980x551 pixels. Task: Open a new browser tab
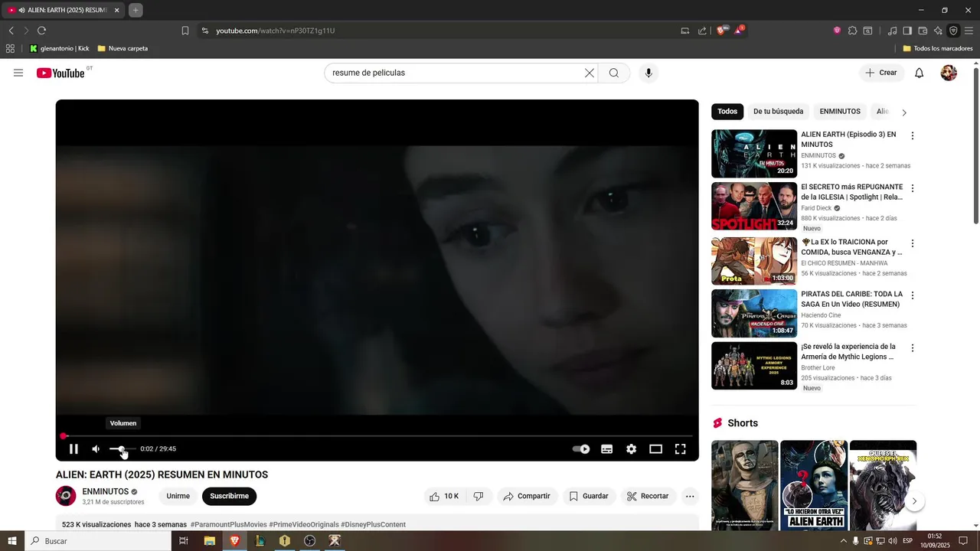pos(136,10)
